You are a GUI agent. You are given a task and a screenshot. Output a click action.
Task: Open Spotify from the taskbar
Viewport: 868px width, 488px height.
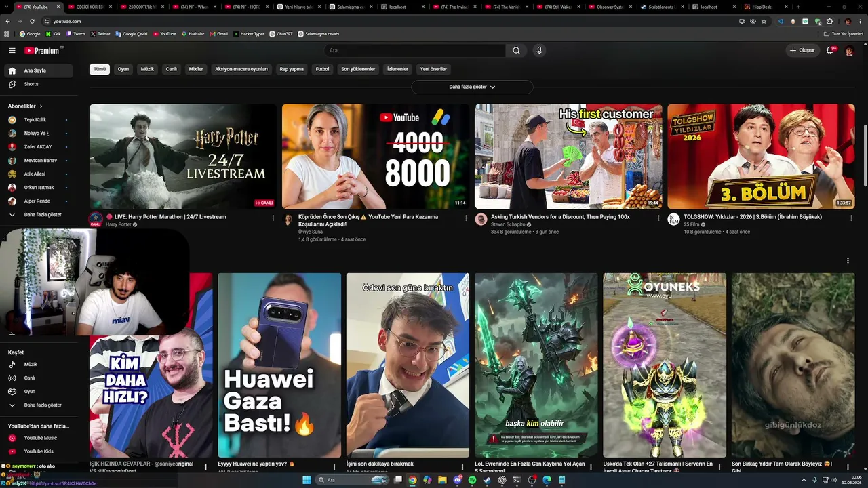473,480
